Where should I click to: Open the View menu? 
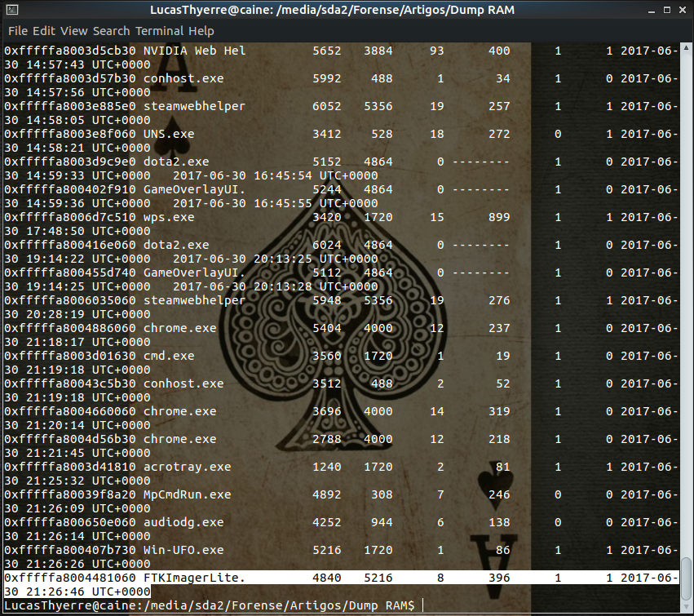click(73, 31)
